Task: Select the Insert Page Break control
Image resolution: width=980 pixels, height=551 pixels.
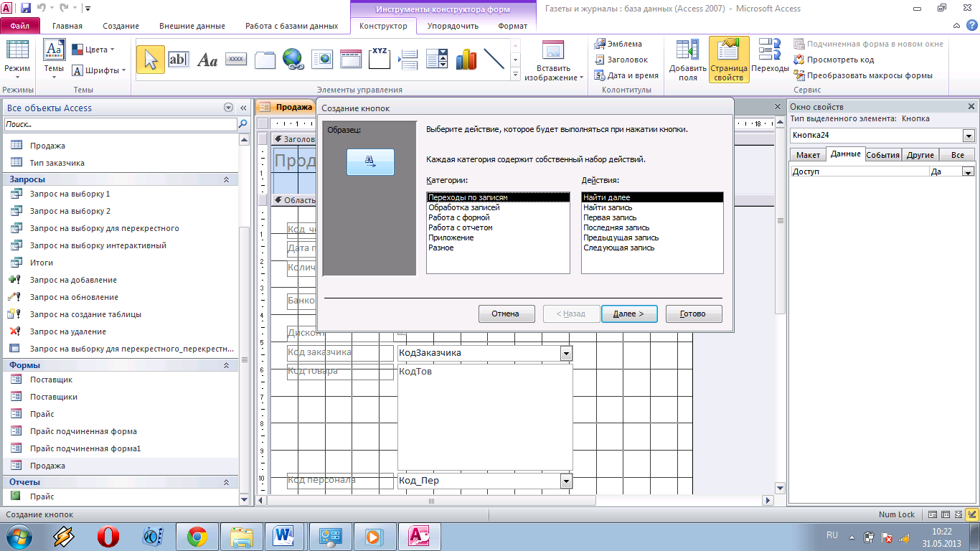Action: [408, 60]
